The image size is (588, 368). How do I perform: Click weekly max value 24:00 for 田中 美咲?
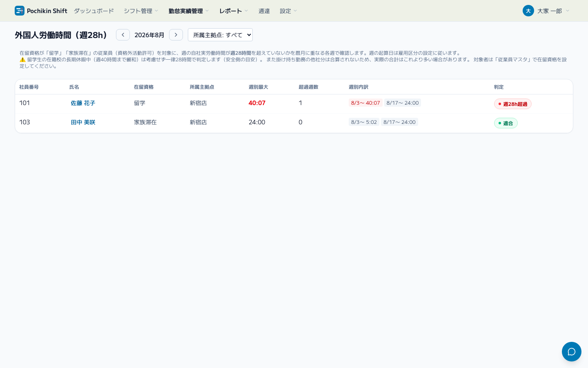point(257,122)
